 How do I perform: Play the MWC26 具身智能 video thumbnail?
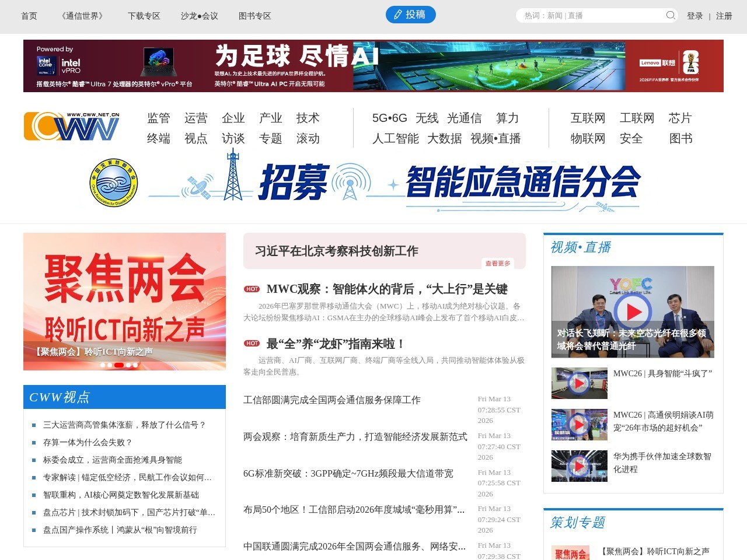pyautogui.click(x=579, y=383)
